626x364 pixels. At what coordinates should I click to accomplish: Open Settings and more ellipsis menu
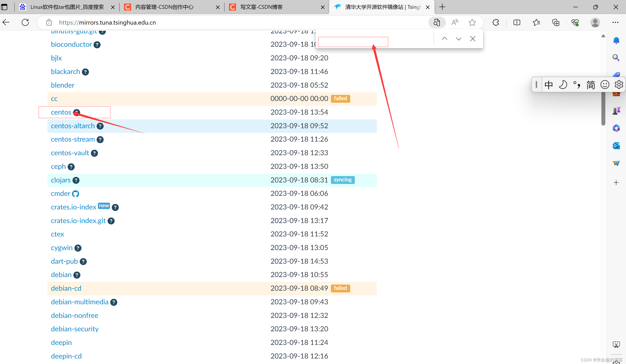[x=615, y=22]
